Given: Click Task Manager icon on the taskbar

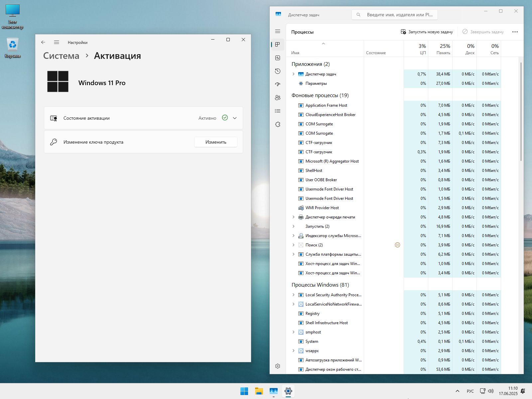Looking at the screenshot, I should [274, 391].
